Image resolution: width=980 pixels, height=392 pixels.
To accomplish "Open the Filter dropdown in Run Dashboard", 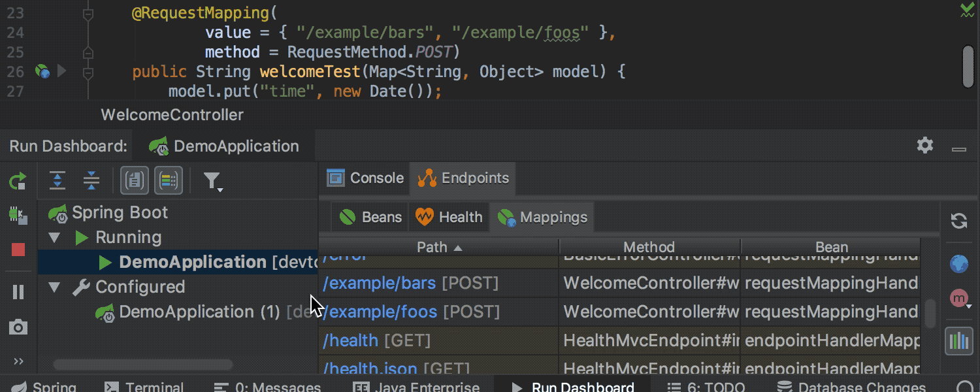I will (212, 181).
